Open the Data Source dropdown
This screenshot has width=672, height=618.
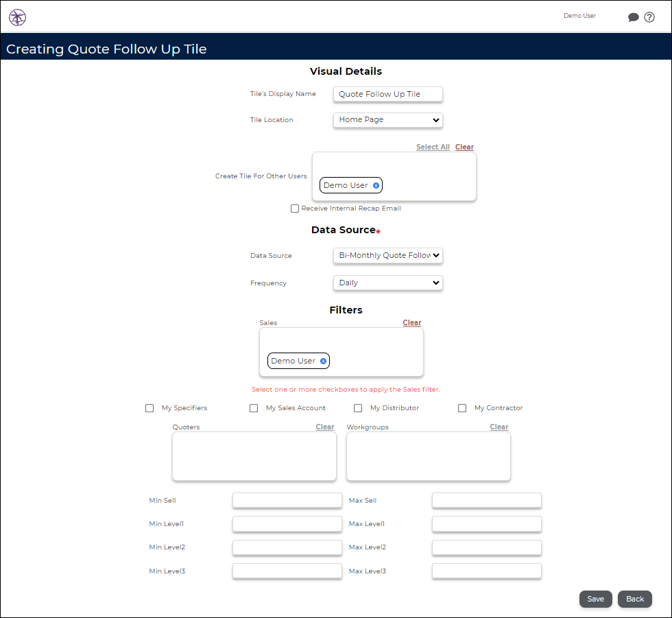coord(387,255)
